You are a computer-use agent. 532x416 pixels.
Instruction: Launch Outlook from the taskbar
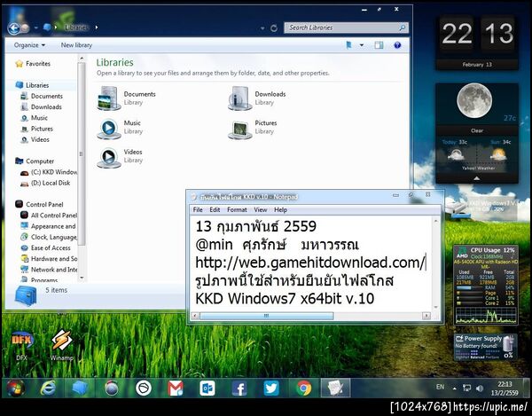coord(207,388)
